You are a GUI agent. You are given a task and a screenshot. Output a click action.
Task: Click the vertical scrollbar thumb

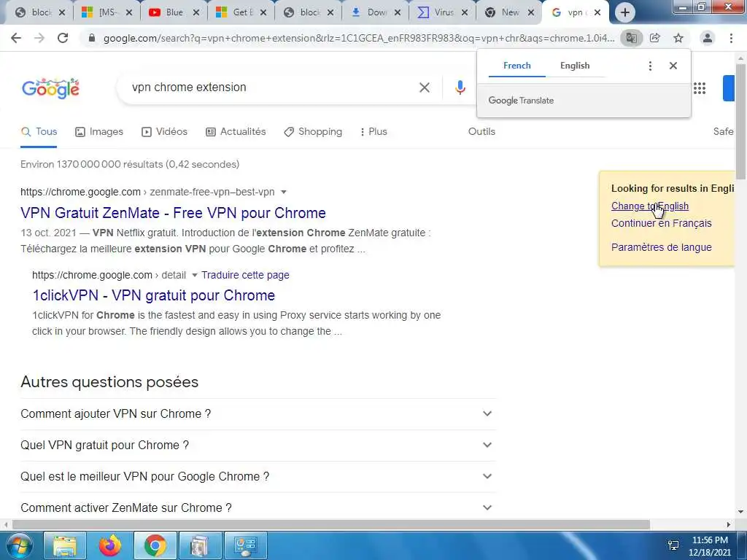(741, 122)
